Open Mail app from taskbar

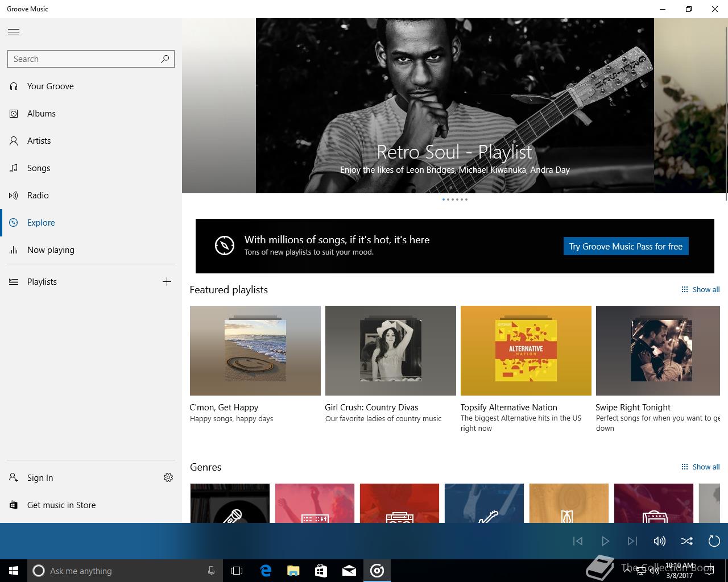(x=349, y=571)
